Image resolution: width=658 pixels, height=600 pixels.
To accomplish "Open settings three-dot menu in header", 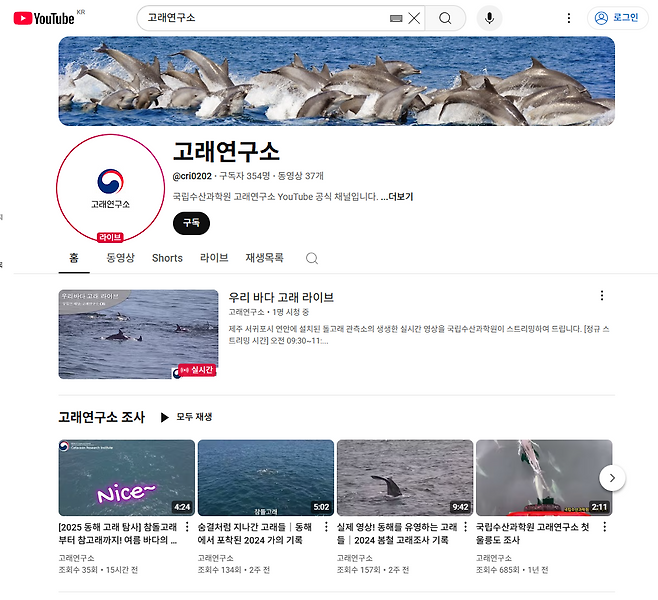I will click(569, 18).
